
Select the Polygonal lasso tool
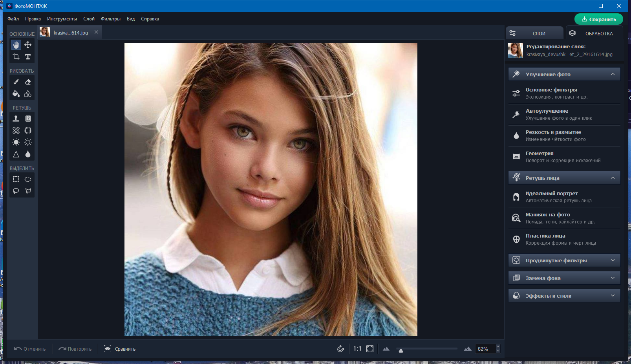28,191
